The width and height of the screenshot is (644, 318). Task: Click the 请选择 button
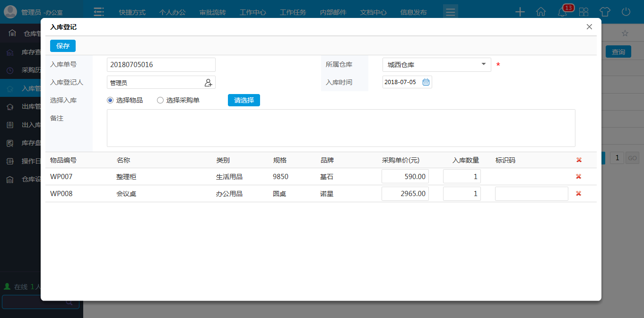tap(244, 100)
